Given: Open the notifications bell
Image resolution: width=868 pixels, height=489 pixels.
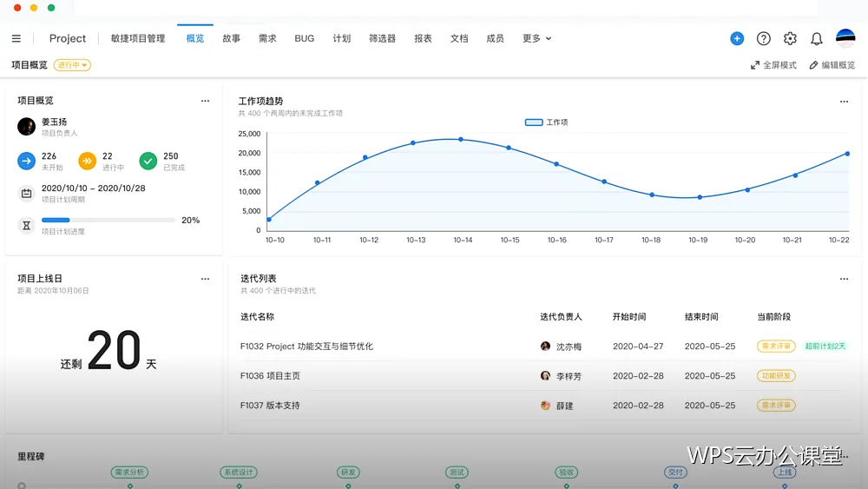Looking at the screenshot, I should [x=817, y=38].
